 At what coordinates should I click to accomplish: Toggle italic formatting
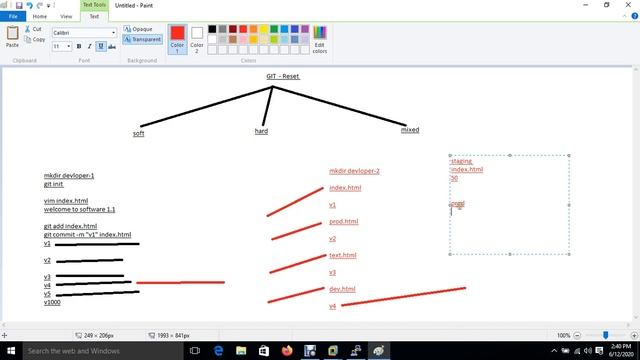[x=89, y=46]
